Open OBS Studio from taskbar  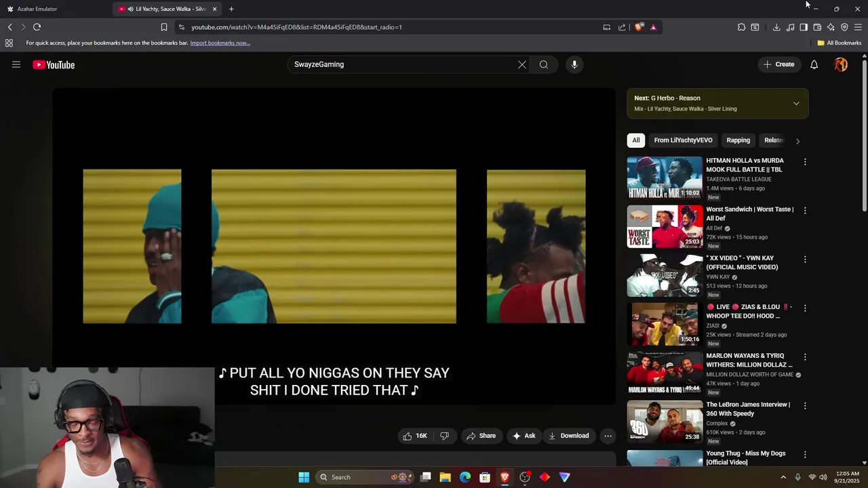click(525, 477)
